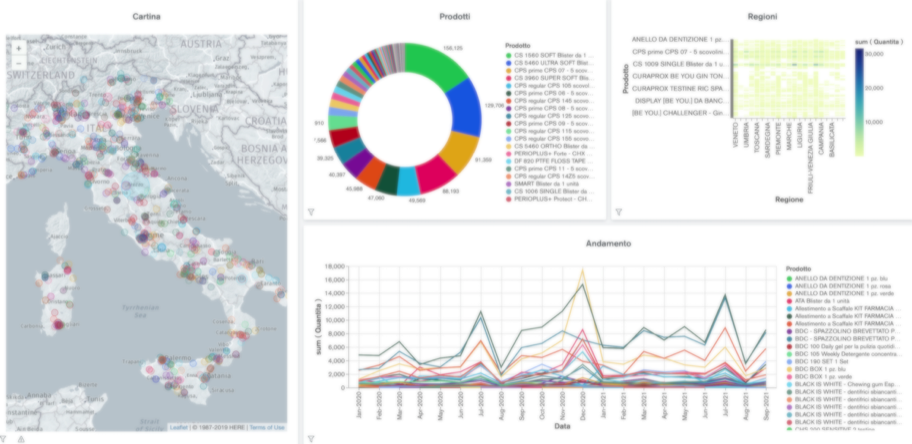Click the ANELLO DA DENTIZIONE row label in Regioni

coord(679,40)
